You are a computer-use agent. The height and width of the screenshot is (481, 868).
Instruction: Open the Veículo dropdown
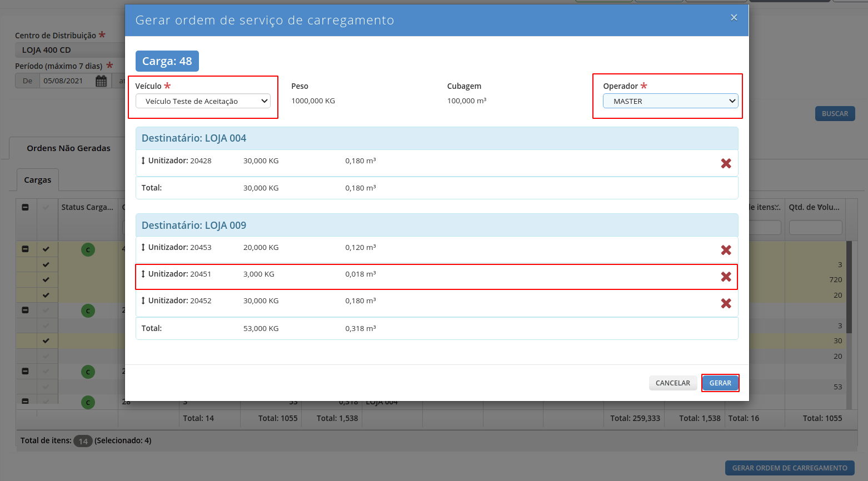[203, 101]
